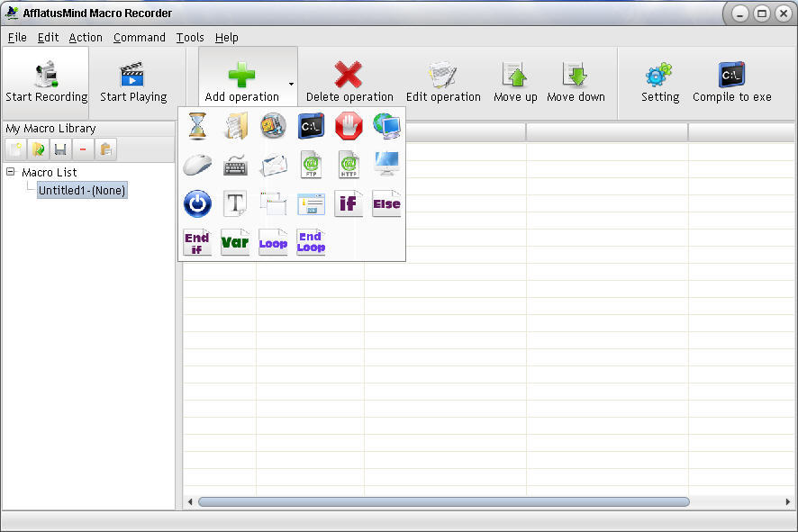
Task: Click Start Recording
Action: [x=46, y=81]
